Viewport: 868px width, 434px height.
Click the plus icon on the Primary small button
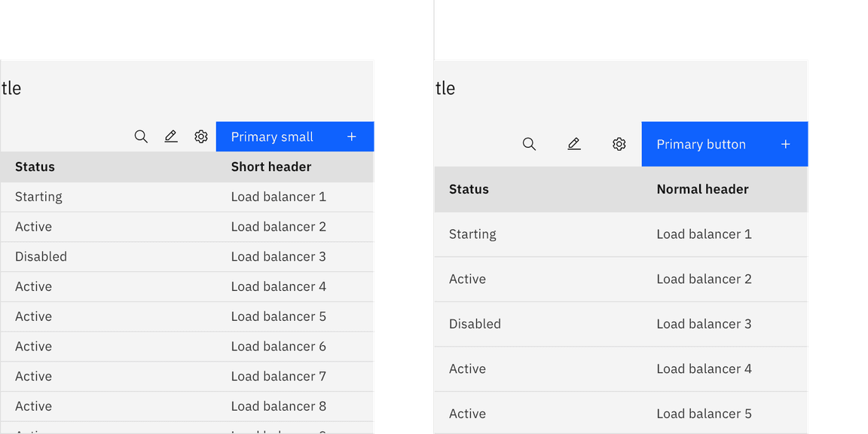pos(351,136)
